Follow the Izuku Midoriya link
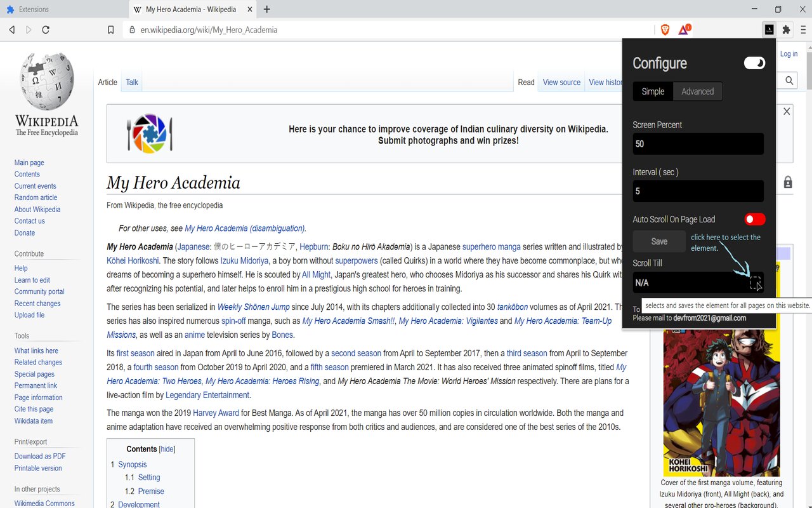Image resolution: width=812 pixels, height=508 pixels. [x=244, y=260]
